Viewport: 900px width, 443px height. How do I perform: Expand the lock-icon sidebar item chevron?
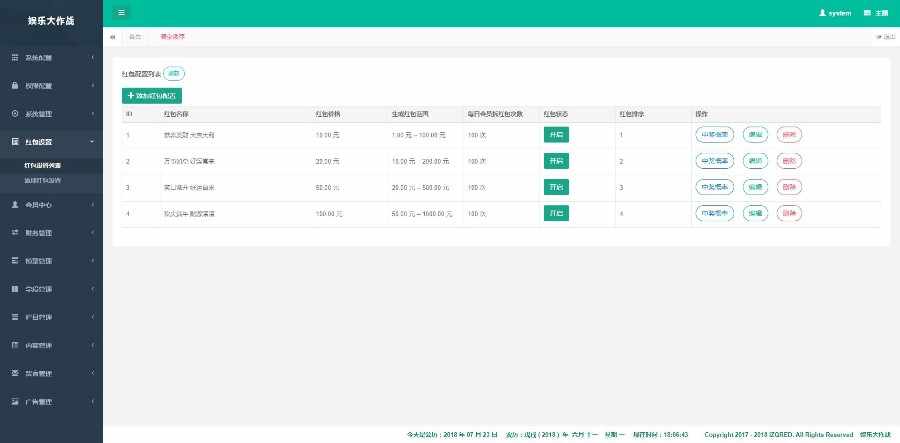coord(92,86)
